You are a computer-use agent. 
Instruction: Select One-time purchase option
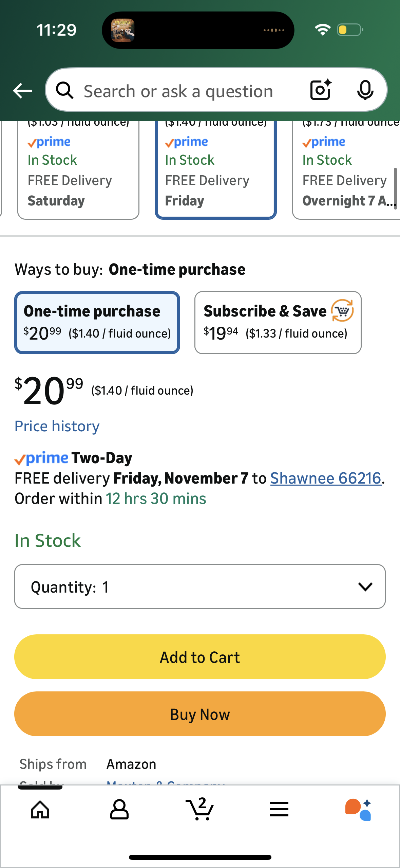(97, 322)
